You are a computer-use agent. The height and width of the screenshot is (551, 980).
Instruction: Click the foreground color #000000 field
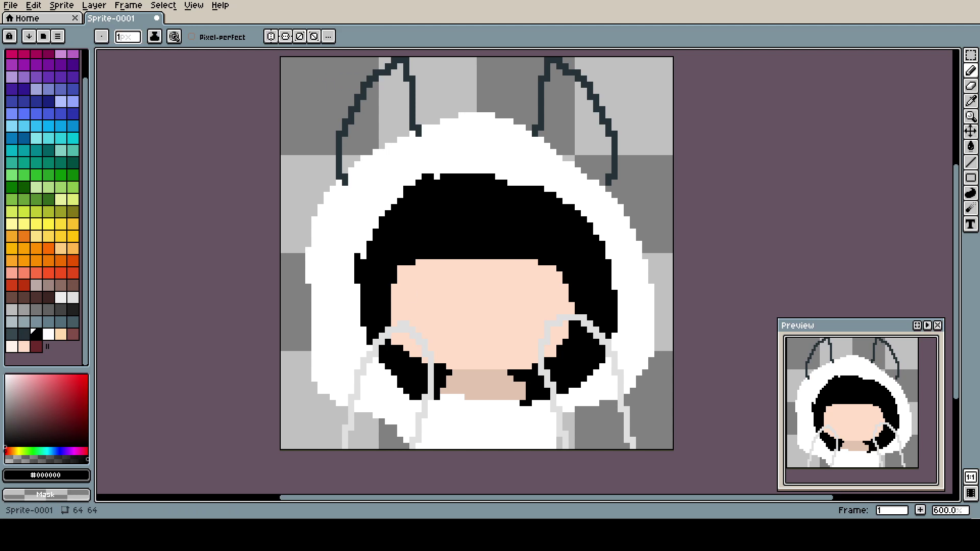pyautogui.click(x=46, y=475)
